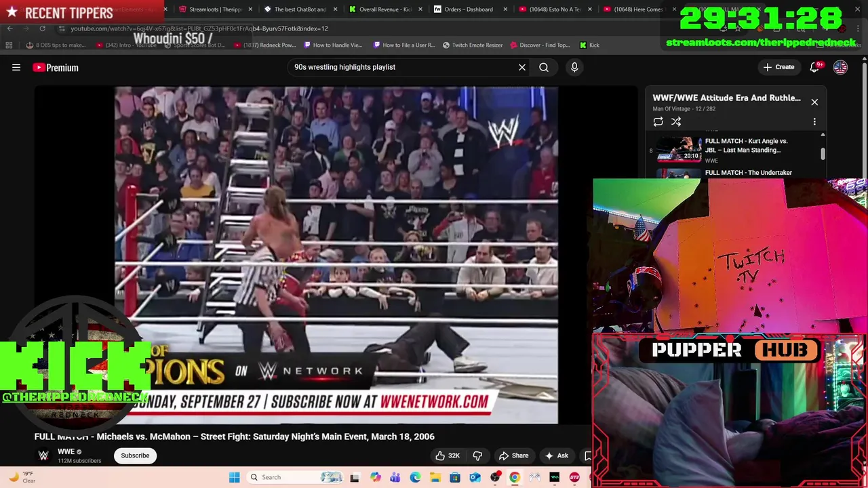
Task: Play Kurt Angle vs. JBL playlist thumbnail
Action: 679,150
